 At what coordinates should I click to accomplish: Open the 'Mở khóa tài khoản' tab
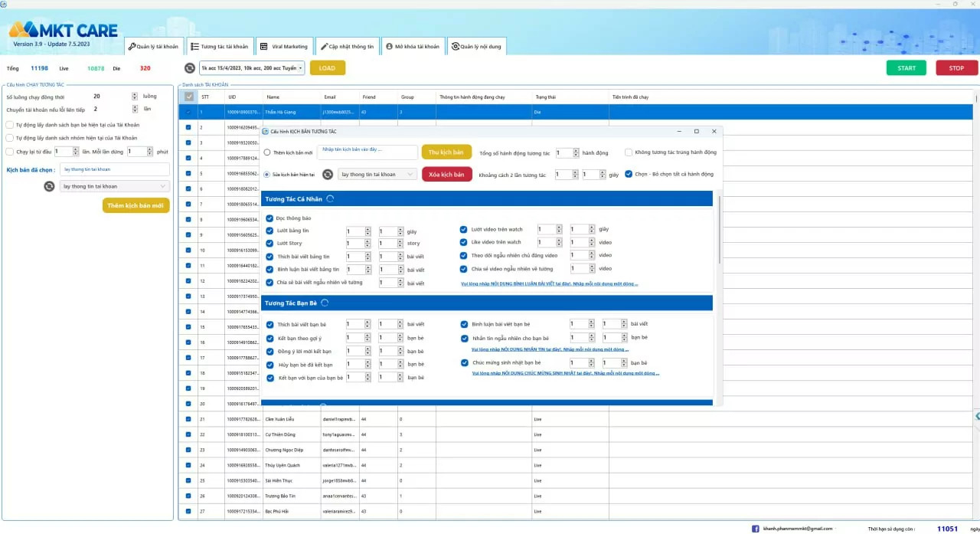point(412,47)
